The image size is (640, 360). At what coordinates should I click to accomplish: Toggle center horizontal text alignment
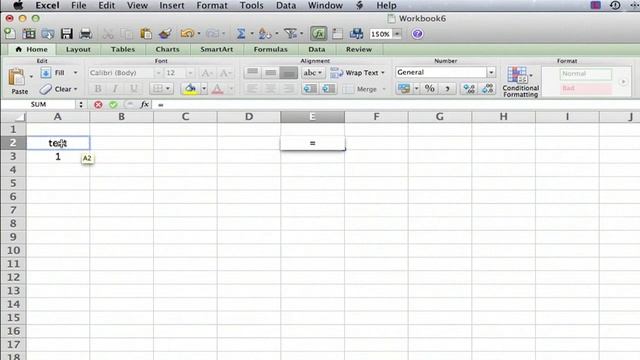coord(270,89)
